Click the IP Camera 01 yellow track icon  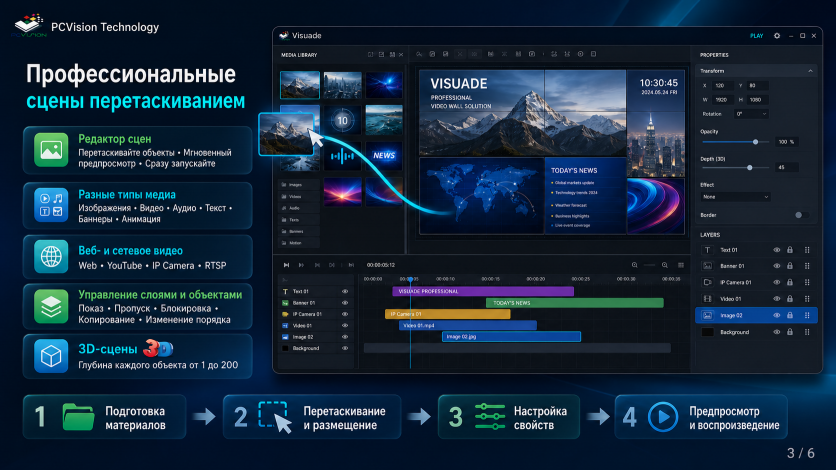(x=285, y=314)
